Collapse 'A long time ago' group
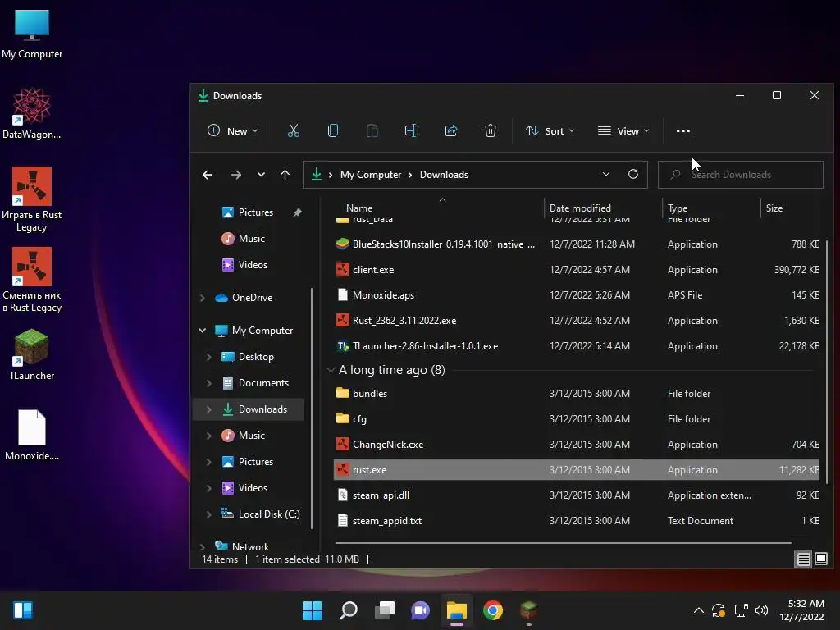840x630 pixels. [x=331, y=370]
